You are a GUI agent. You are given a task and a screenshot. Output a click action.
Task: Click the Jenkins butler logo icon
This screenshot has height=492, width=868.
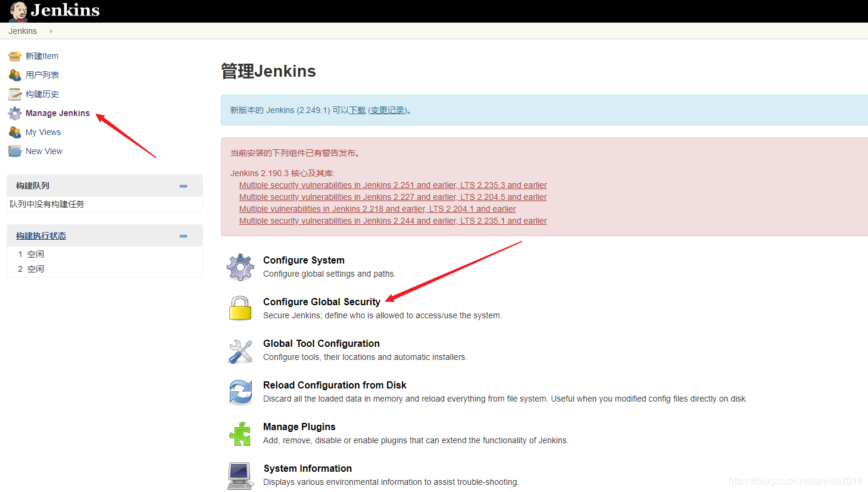pyautogui.click(x=18, y=11)
